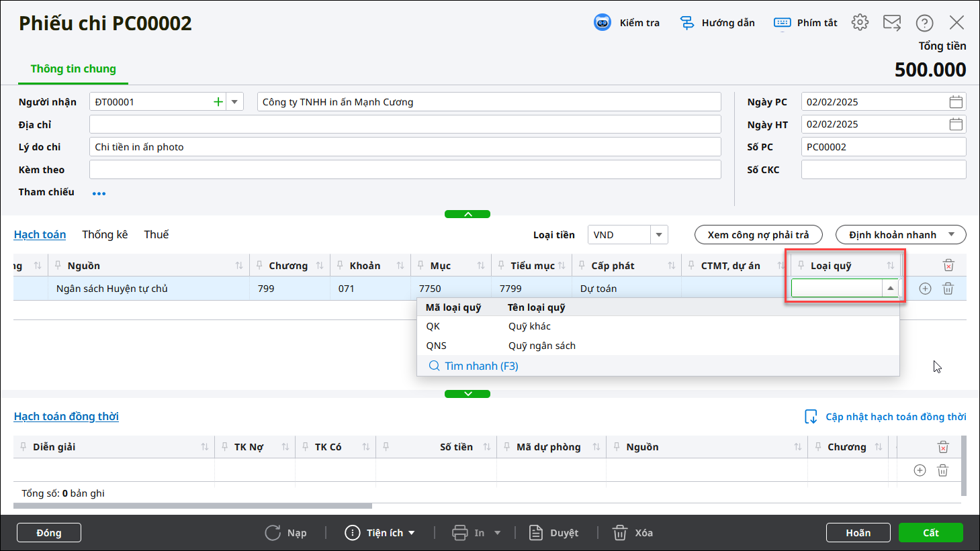Switch to the Thuế tab
This screenshot has width=980, height=551.
click(156, 234)
